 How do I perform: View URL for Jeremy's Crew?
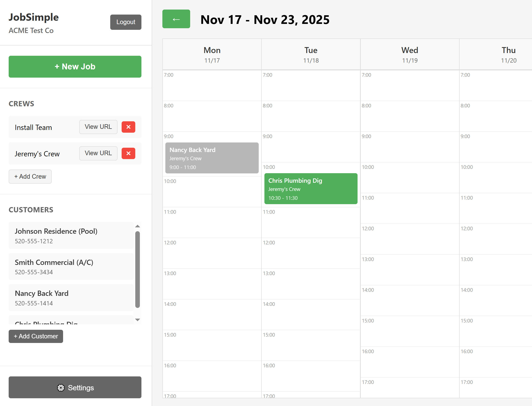pos(98,153)
